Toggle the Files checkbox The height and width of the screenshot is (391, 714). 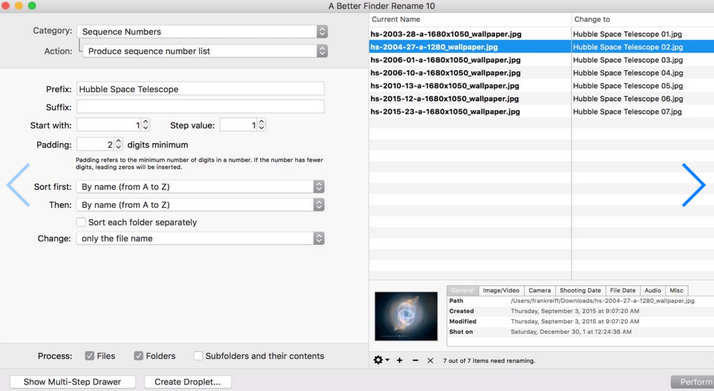pos(90,356)
